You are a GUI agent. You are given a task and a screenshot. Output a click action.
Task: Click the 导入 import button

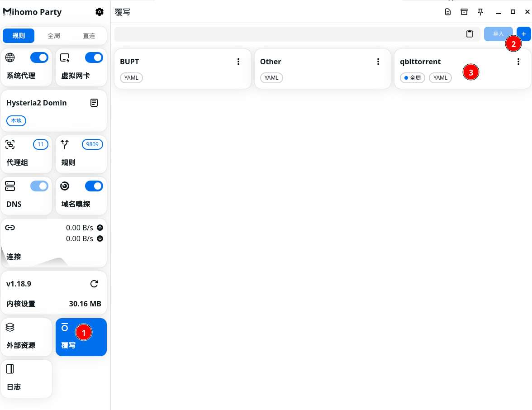click(498, 34)
